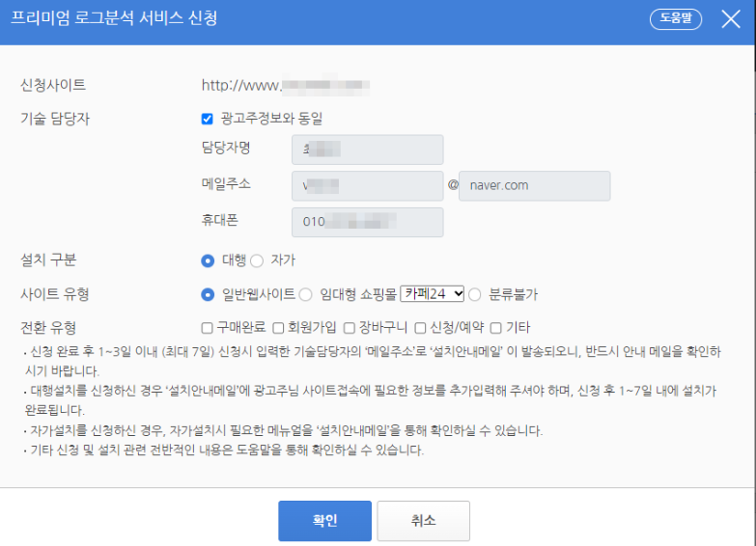Check the 회원가입 conversion checkbox
Image resolution: width=756 pixels, height=546 pixels.
click(279, 328)
